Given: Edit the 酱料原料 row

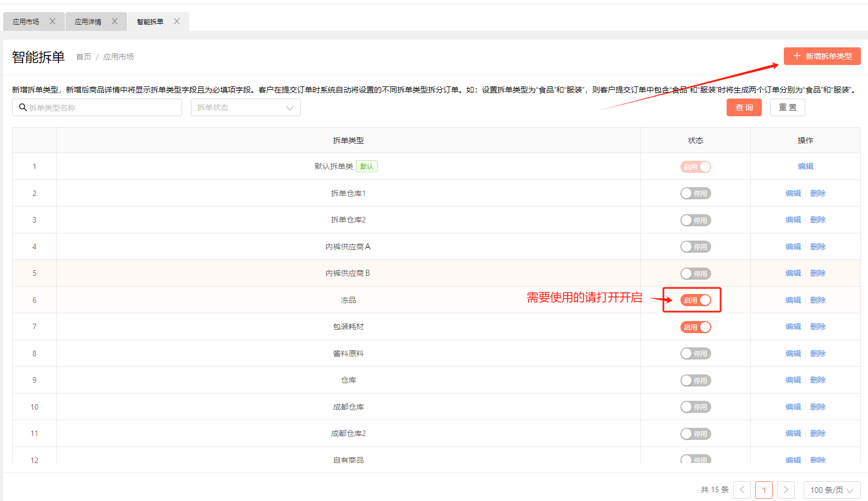Looking at the screenshot, I should point(793,353).
